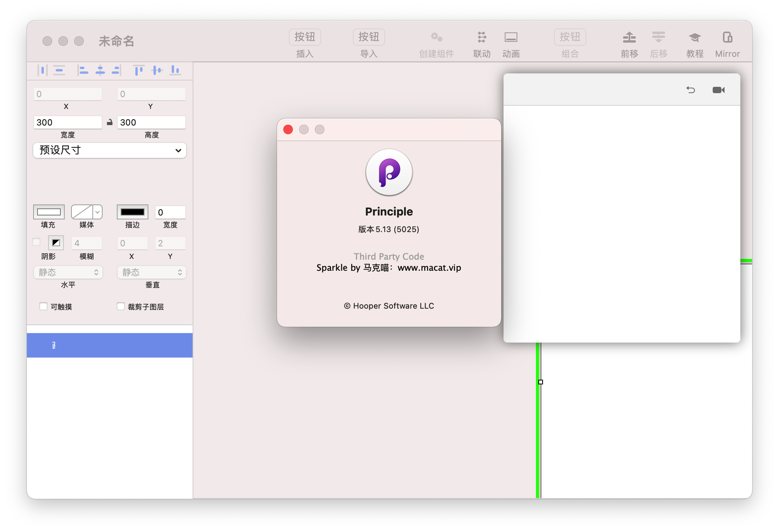Expand the 预设尺寸 dropdown

click(110, 150)
